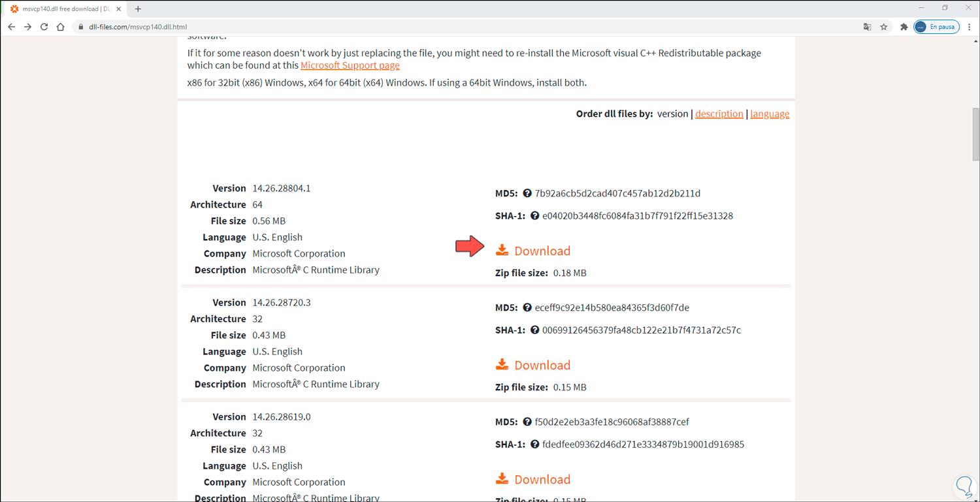The image size is (980, 502).
Task: Go back to the previous page
Action: coord(11,27)
